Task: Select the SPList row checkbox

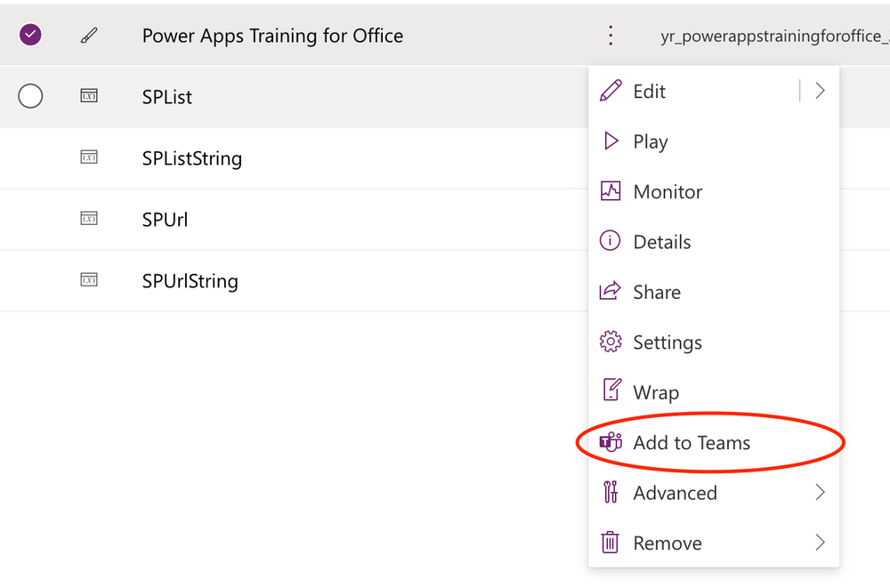Action: [x=30, y=95]
